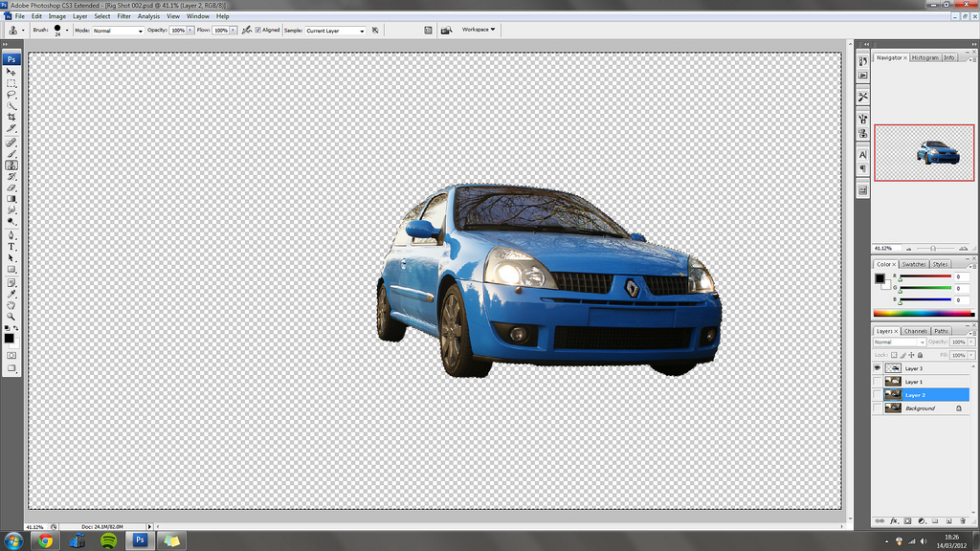Open the Workspace button menu
980x551 pixels.
[479, 30]
